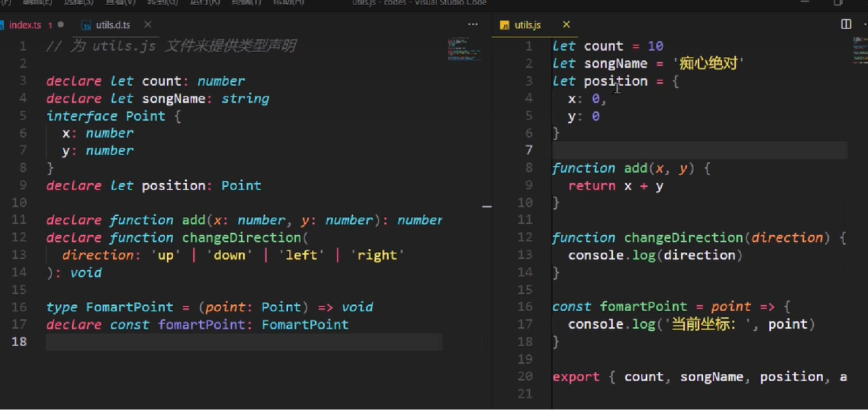
Task: Close the utils.d.ts tab
Action: tap(147, 24)
